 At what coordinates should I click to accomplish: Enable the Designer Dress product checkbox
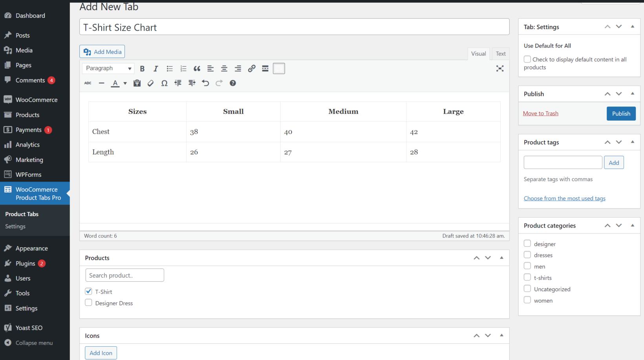point(88,302)
